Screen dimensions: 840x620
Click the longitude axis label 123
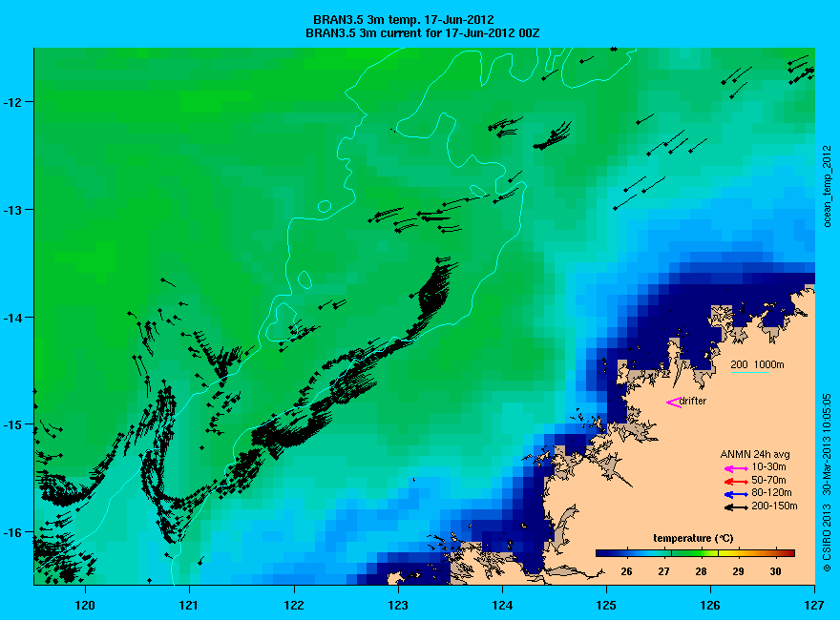(x=398, y=606)
